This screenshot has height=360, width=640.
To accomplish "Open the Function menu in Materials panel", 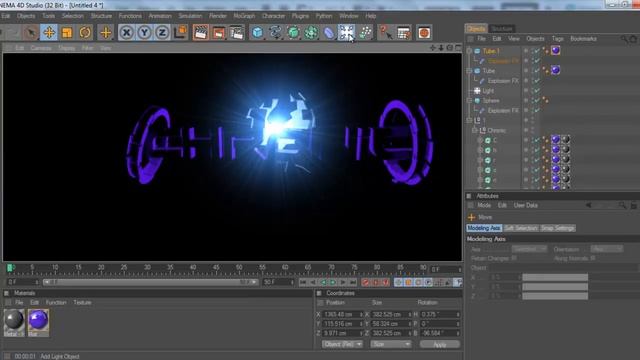I will coord(56,302).
